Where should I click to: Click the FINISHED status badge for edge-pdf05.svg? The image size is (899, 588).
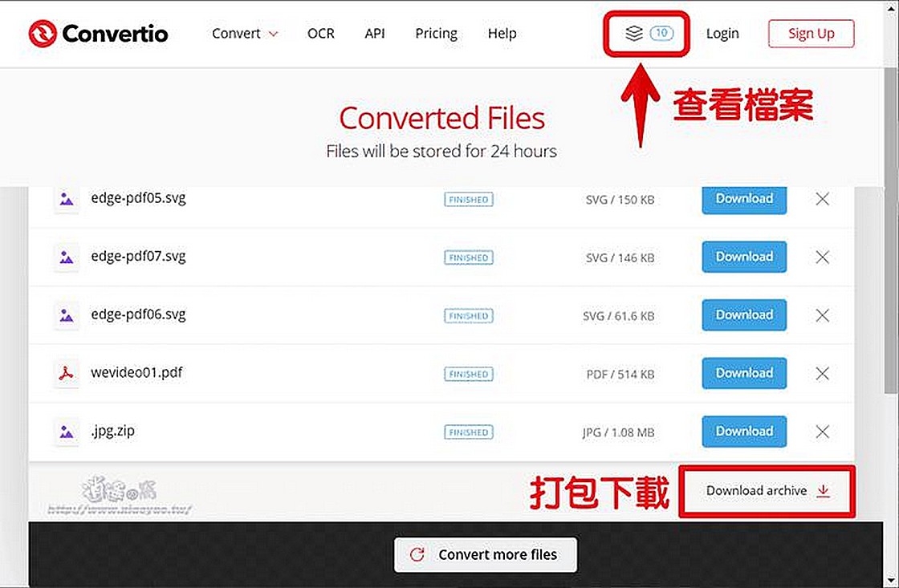(x=469, y=200)
